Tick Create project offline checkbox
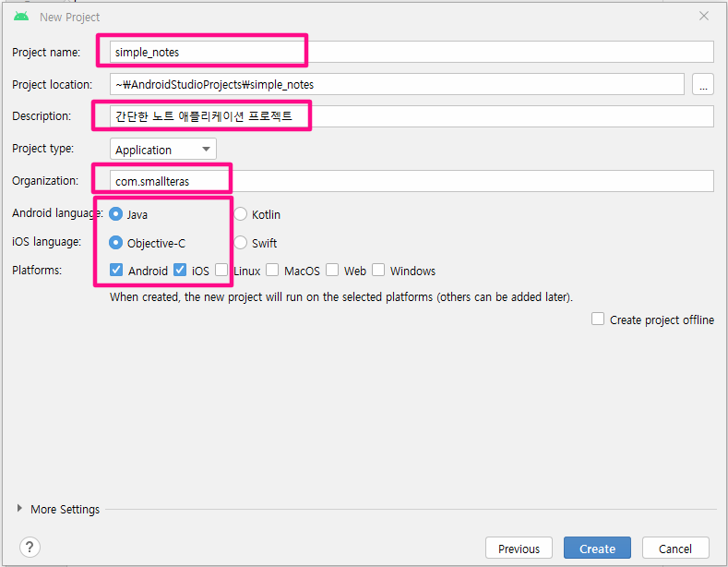728x567 pixels. (x=598, y=319)
